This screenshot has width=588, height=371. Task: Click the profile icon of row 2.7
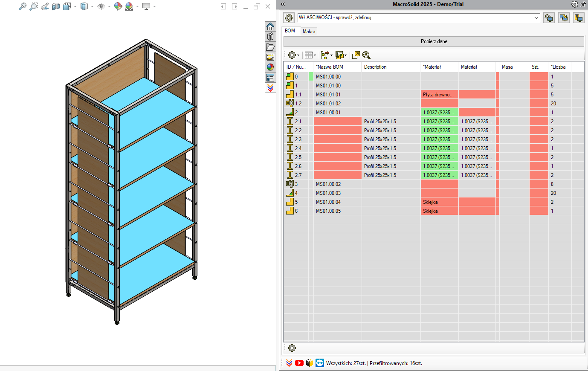pos(290,175)
